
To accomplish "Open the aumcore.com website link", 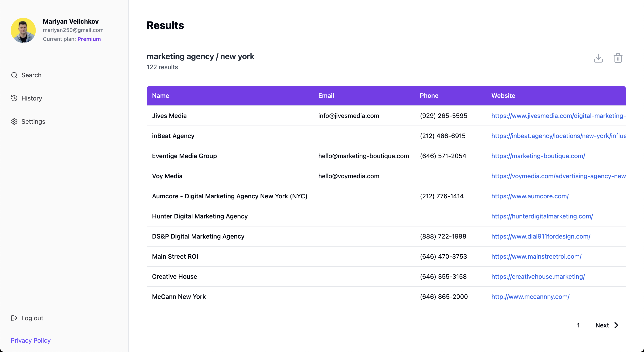I will tap(530, 196).
